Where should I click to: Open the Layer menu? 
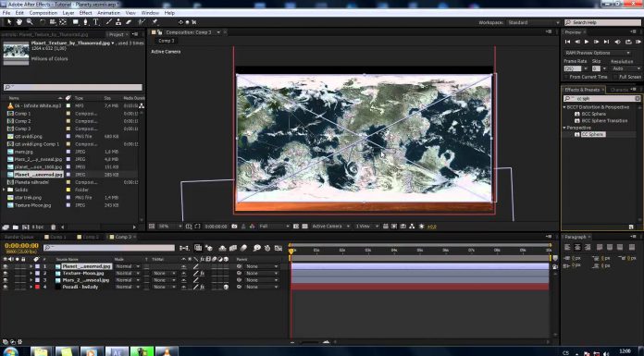[x=68, y=13]
